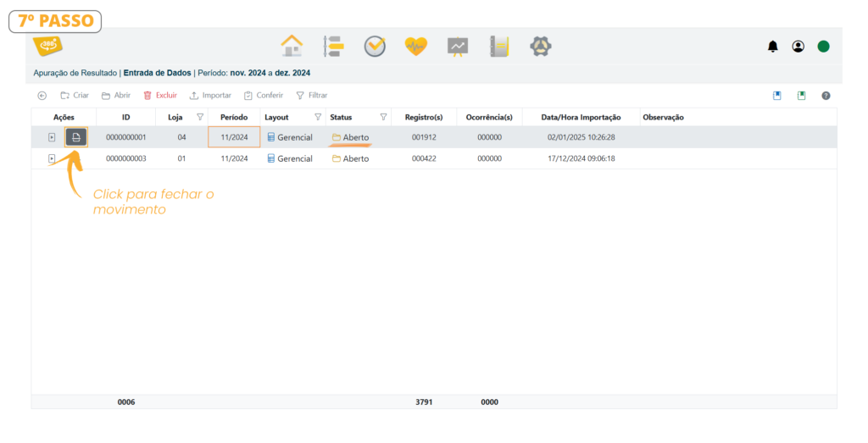
Task: Select ID cell 0000000003
Action: [x=126, y=158]
